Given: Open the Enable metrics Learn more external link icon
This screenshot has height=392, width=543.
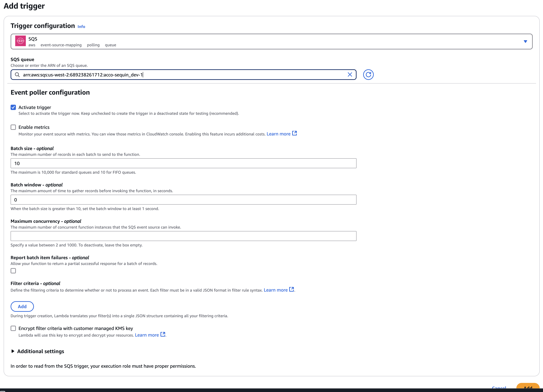Looking at the screenshot, I should 294,133.
